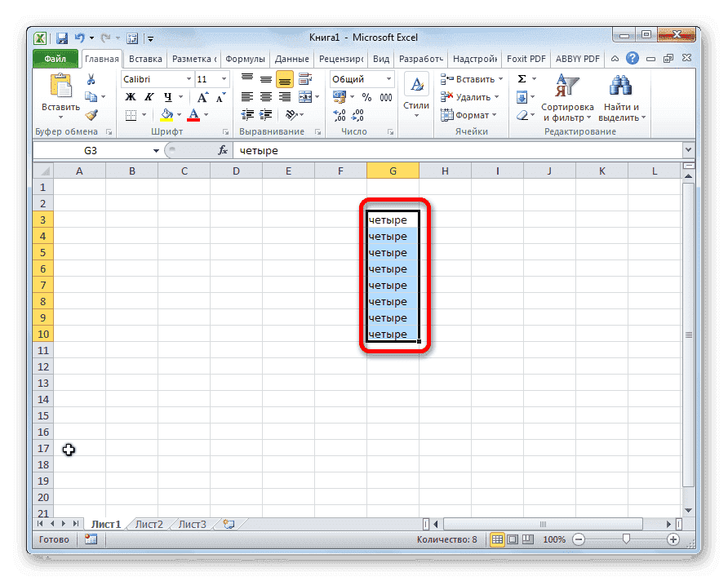
Task: Toggle underline formatting with Ч
Action: (167, 96)
